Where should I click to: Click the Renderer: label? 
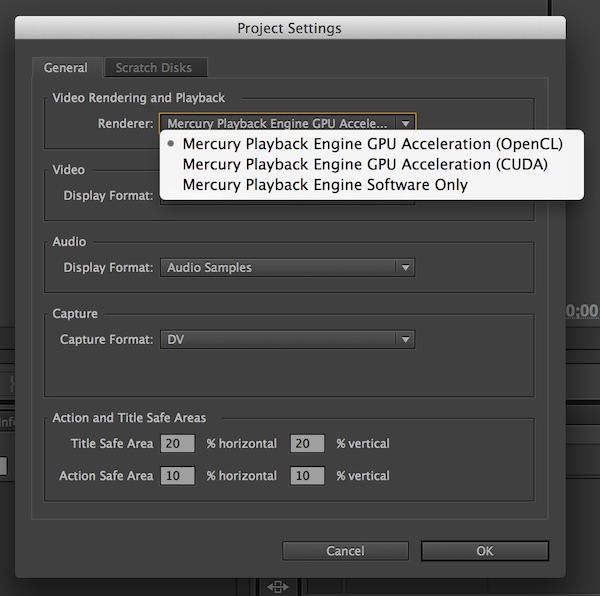pyautogui.click(x=126, y=124)
